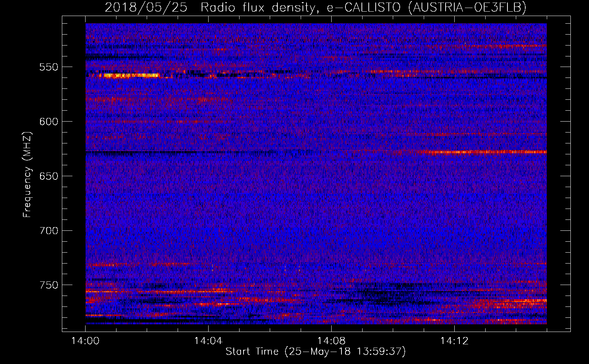
Task: Click the 14:08 time axis label
Action: point(331,341)
